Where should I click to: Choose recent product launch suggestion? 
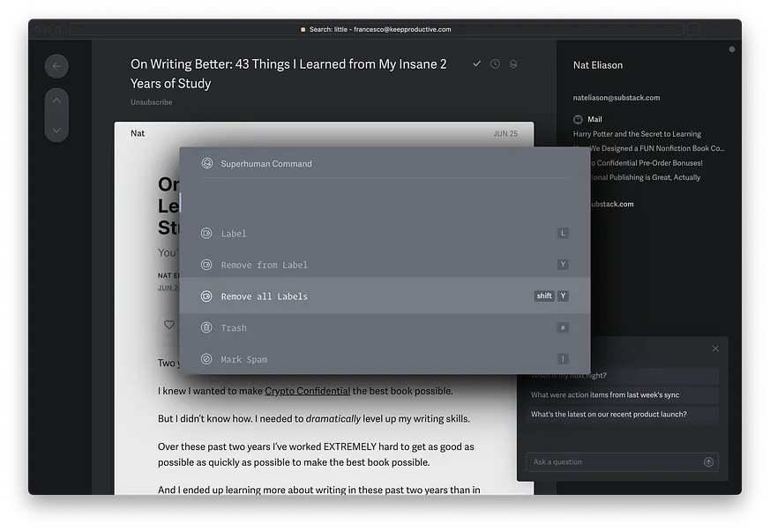[x=622, y=414]
